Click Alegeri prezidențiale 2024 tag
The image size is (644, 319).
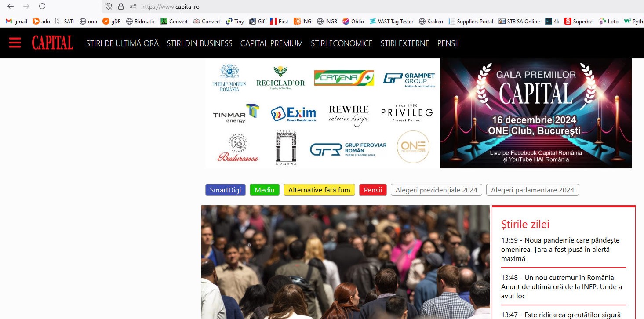point(437,190)
